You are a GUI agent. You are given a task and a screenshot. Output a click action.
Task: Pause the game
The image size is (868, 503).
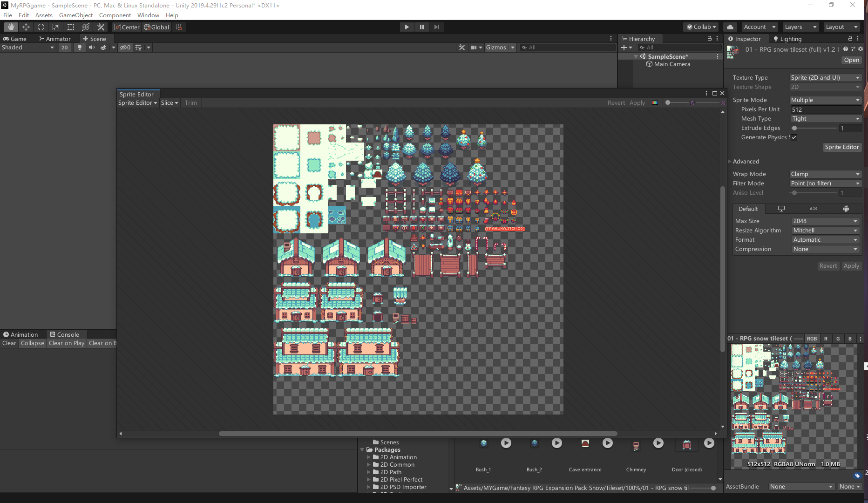421,27
